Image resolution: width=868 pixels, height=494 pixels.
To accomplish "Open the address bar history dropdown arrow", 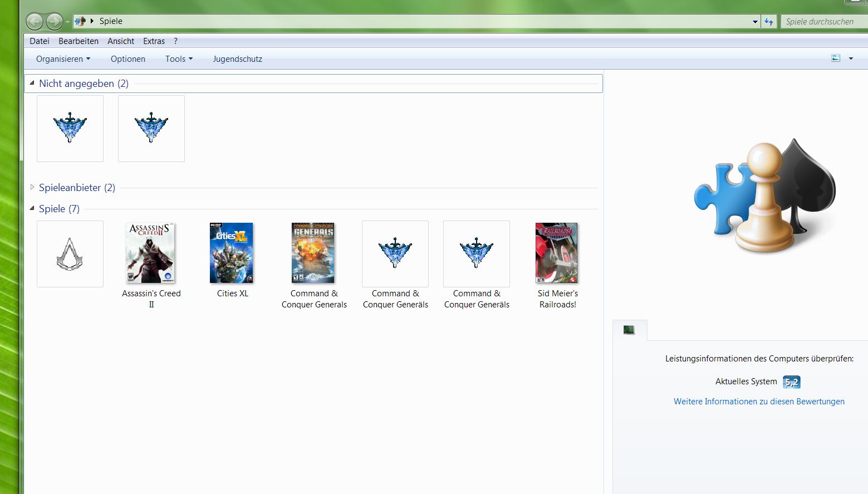I will tap(755, 22).
